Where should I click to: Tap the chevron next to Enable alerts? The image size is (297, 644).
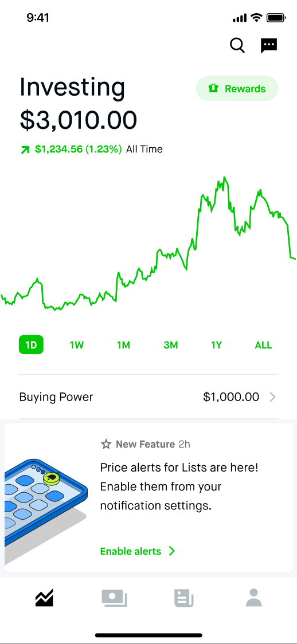click(172, 551)
